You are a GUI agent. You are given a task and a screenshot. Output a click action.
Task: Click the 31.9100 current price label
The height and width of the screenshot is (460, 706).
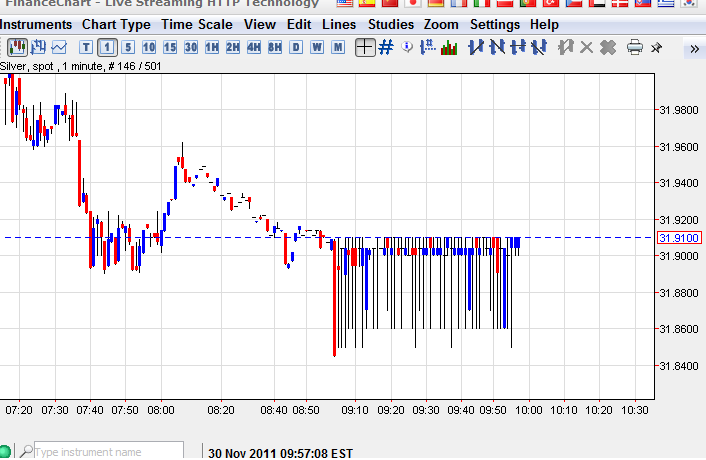coord(680,238)
